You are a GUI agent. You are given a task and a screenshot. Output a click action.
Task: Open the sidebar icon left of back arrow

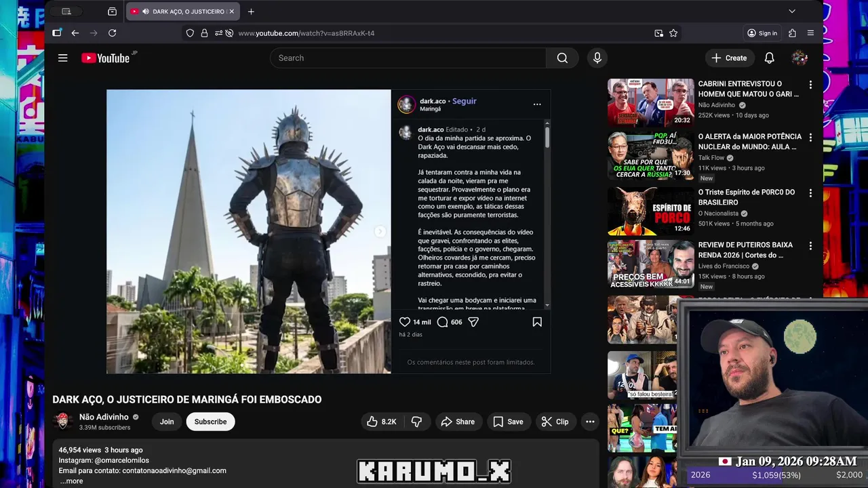pyautogui.click(x=57, y=33)
